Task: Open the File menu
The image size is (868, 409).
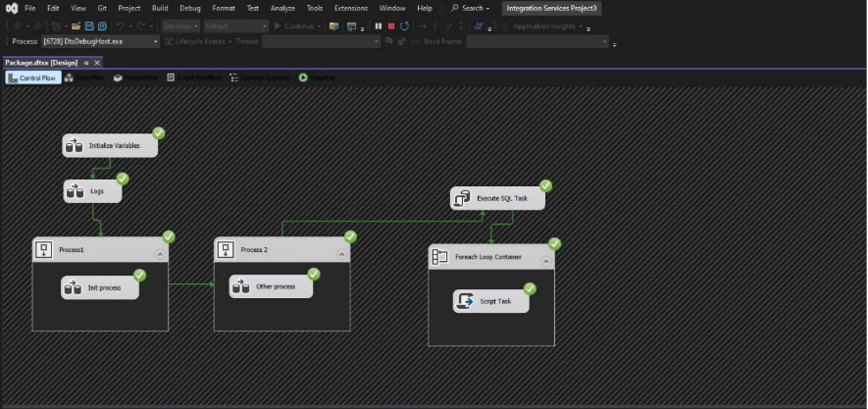Action: [29, 8]
